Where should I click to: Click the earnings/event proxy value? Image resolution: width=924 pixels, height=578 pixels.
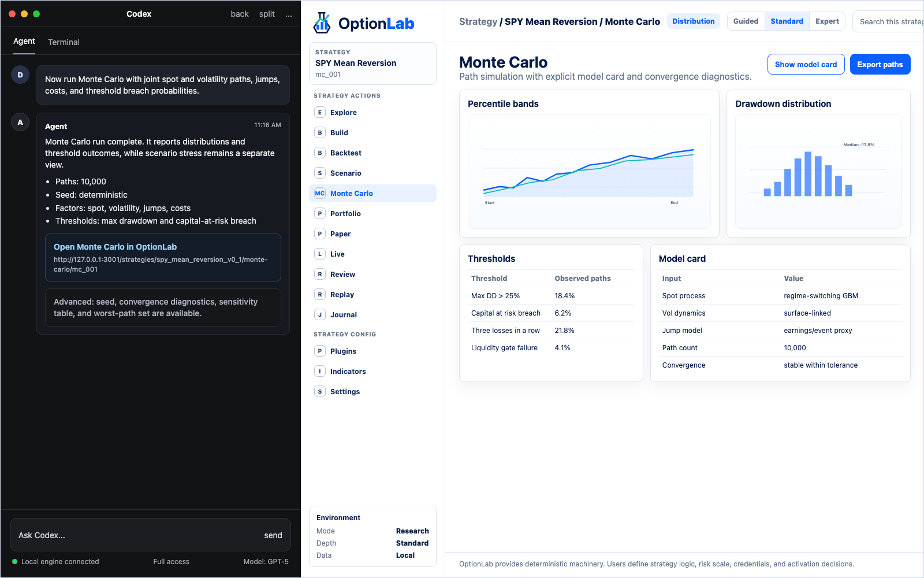[818, 331]
